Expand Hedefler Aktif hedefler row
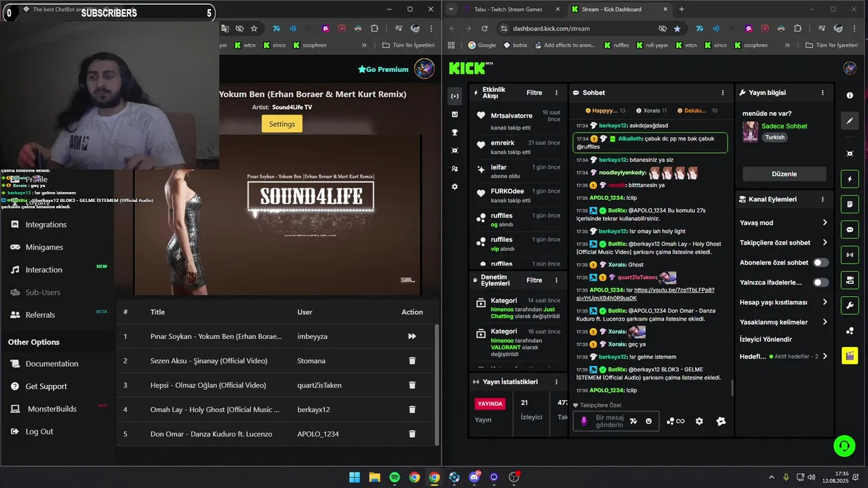Screen dimensions: 868x488 click(783, 357)
